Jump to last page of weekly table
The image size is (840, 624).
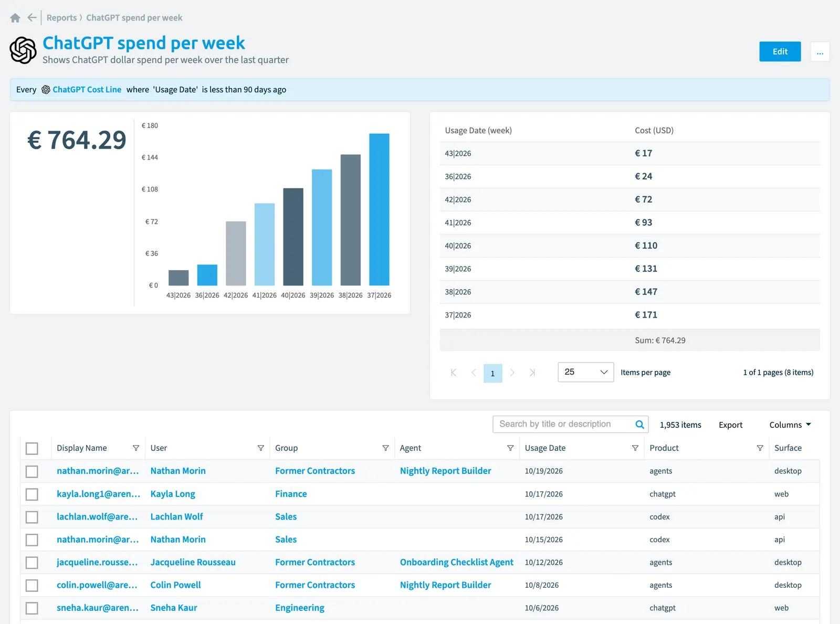(532, 373)
